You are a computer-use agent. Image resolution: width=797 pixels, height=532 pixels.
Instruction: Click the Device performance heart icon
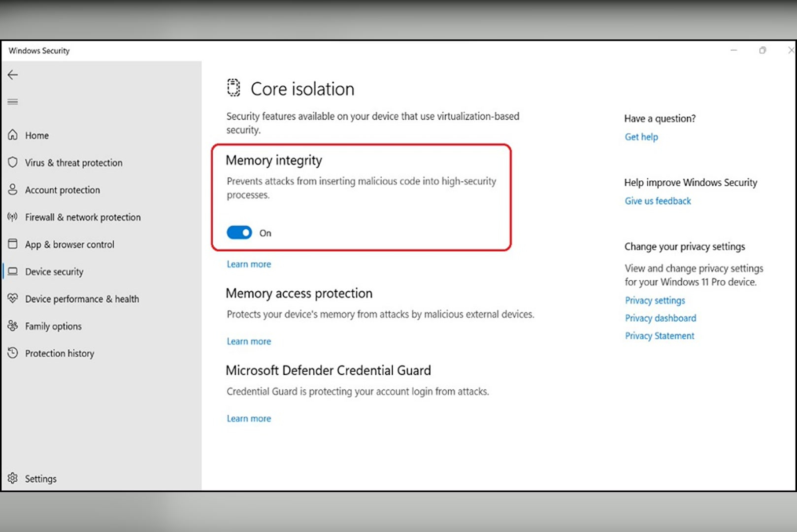coord(13,299)
